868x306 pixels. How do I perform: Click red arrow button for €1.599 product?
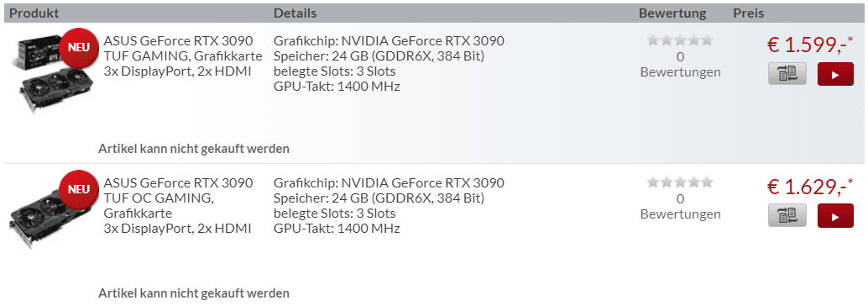tap(835, 74)
